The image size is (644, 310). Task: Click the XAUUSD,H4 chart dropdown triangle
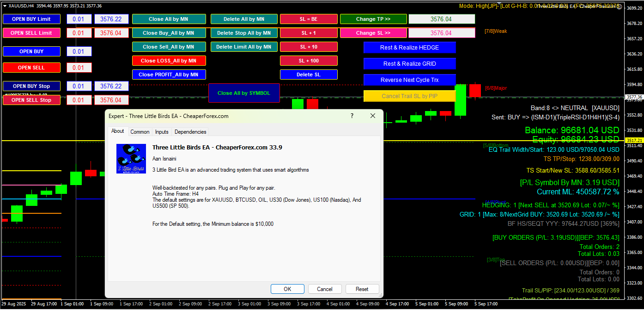(x=5, y=6)
